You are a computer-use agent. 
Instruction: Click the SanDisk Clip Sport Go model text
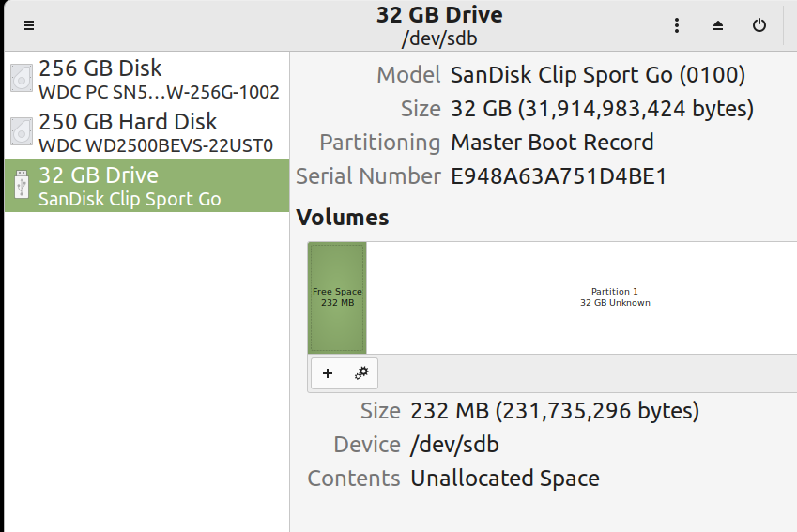click(x=598, y=75)
